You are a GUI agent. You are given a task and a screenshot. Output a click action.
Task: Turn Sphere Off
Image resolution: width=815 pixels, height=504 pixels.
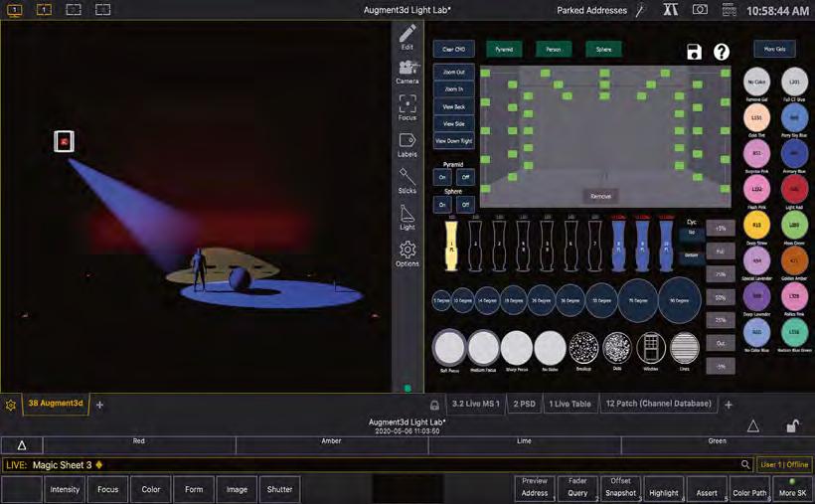coord(465,205)
